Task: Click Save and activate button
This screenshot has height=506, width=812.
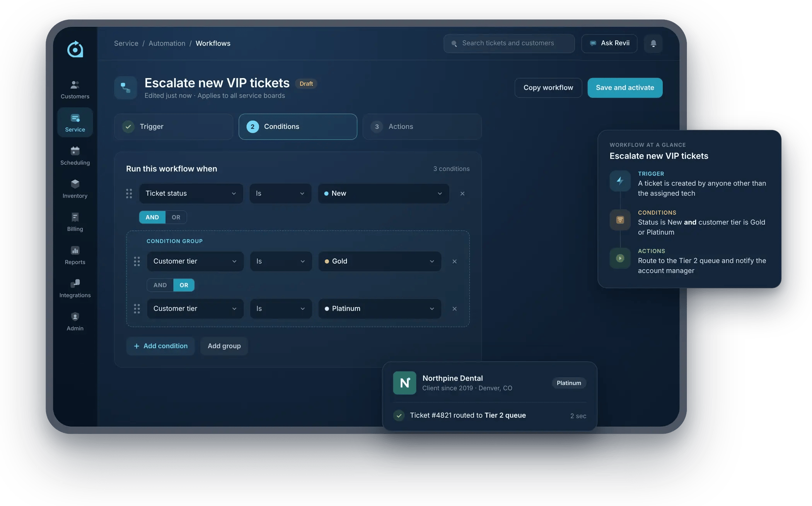Action: pos(625,88)
